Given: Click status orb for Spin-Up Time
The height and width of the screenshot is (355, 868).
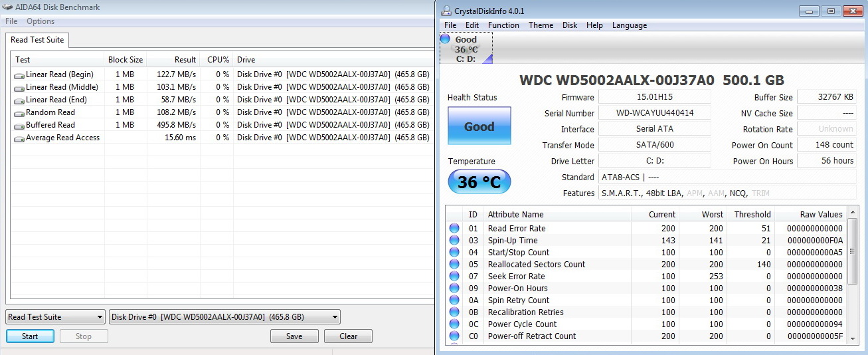Looking at the screenshot, I should tap(454, 240).
